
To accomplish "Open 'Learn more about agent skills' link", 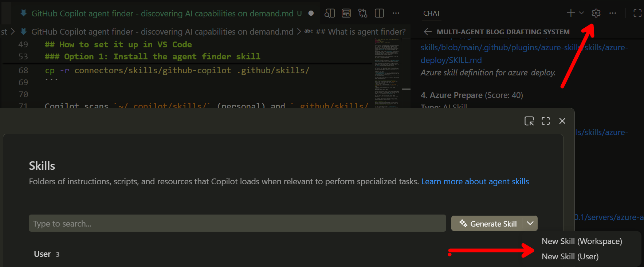I will 475,181.
